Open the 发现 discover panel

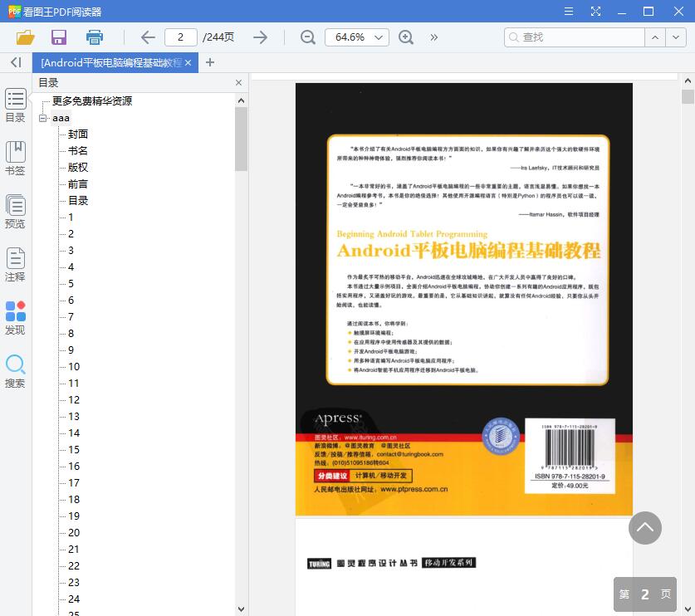point(15,317)
